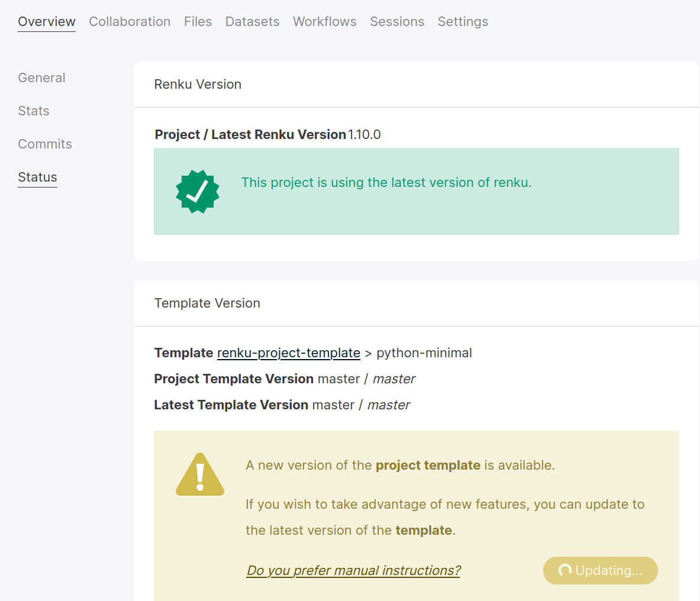The height and width of the screenshot is (601, 700).
Task: View the Stats sidebar entry
Action: click(x=33, y=111)
